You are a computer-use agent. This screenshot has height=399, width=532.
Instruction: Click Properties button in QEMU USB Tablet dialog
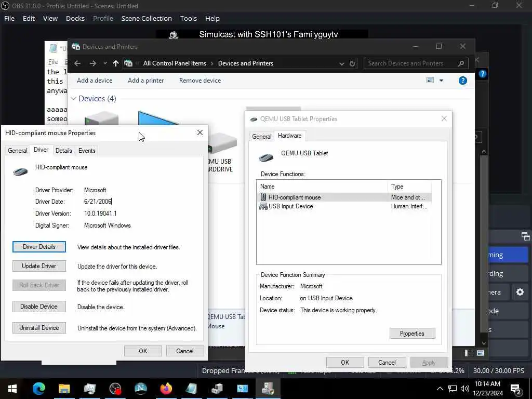pos(412,334)
